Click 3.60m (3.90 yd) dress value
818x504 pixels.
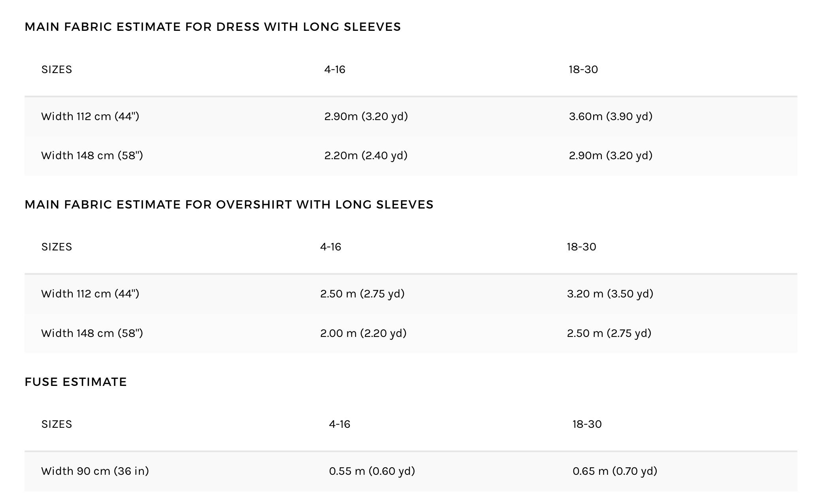click(611, 117)
